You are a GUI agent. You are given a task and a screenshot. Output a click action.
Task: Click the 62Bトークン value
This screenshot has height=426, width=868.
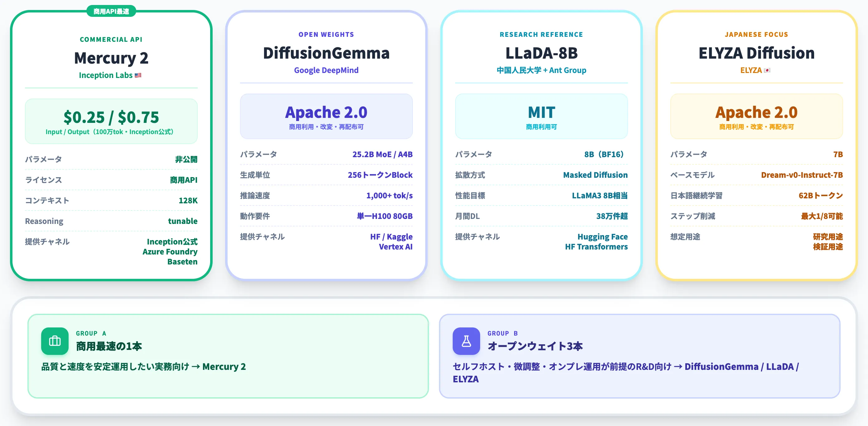click(821, 196)
